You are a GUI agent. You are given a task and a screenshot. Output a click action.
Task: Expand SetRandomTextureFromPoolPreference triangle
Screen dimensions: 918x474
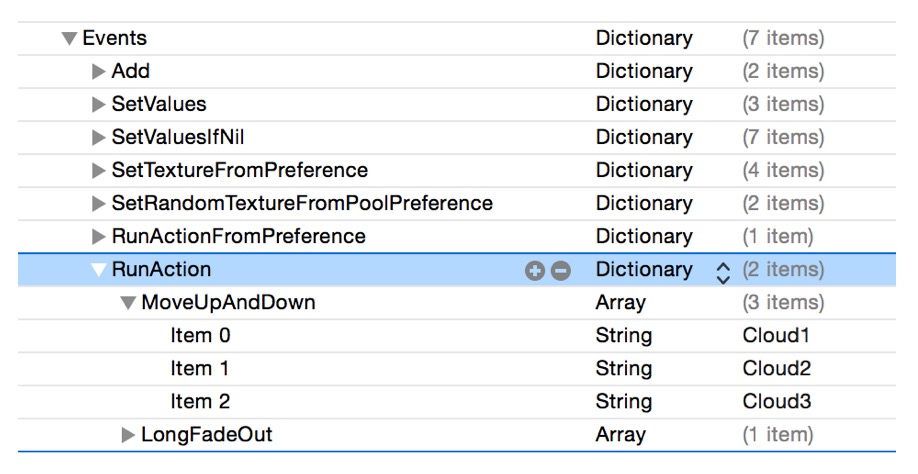[98, 204]
